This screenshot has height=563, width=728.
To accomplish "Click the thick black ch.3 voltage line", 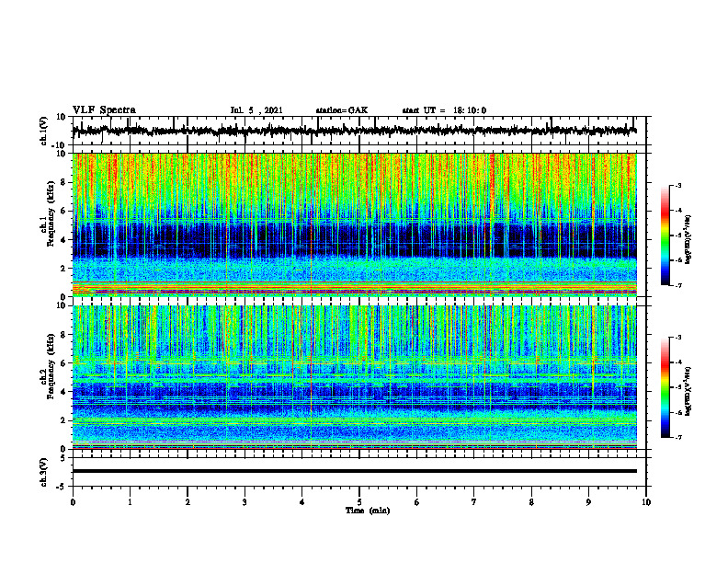I will (x=354, y=471).
